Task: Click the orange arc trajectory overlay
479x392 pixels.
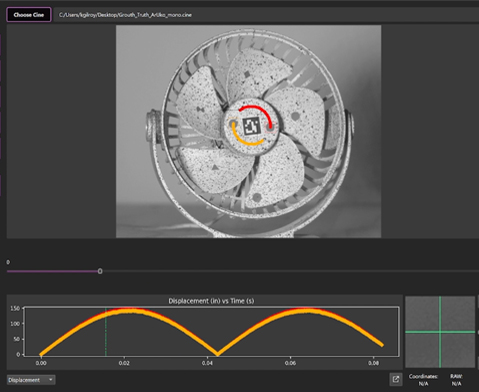Action: tap(246, 137)
